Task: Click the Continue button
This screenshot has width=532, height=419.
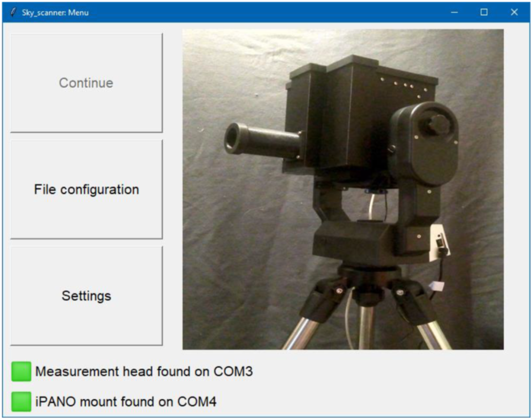Action: tap(86, 83)
